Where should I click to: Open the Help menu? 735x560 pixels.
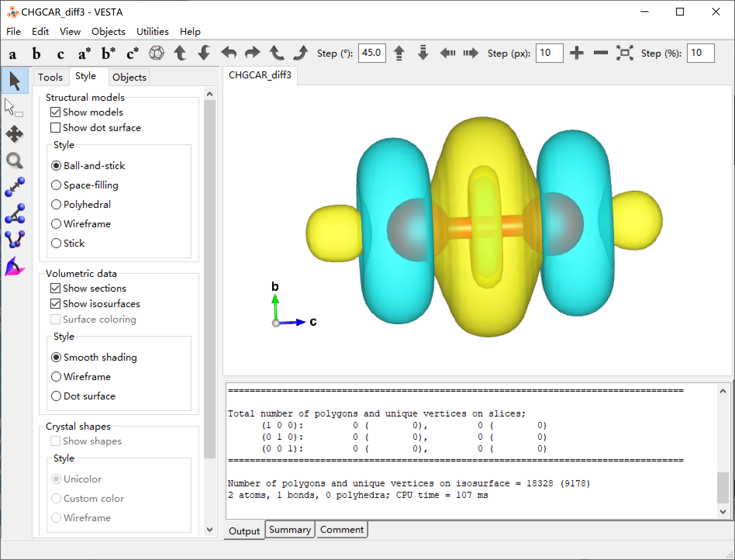(x=190, y=31)
